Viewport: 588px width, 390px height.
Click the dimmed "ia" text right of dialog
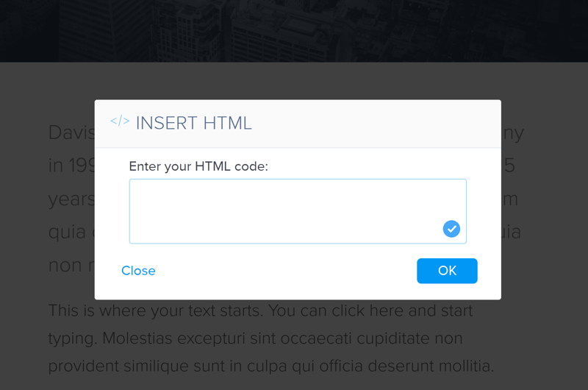511,232
